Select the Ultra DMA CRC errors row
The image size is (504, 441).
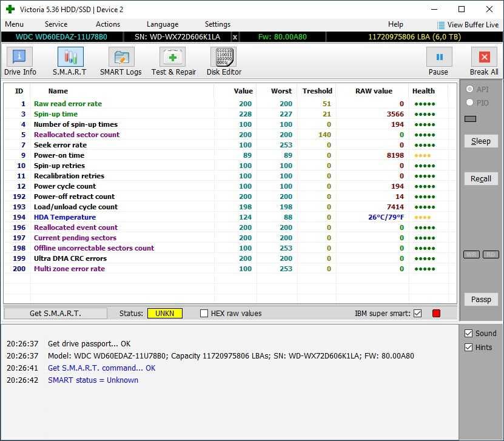point(230,258)
